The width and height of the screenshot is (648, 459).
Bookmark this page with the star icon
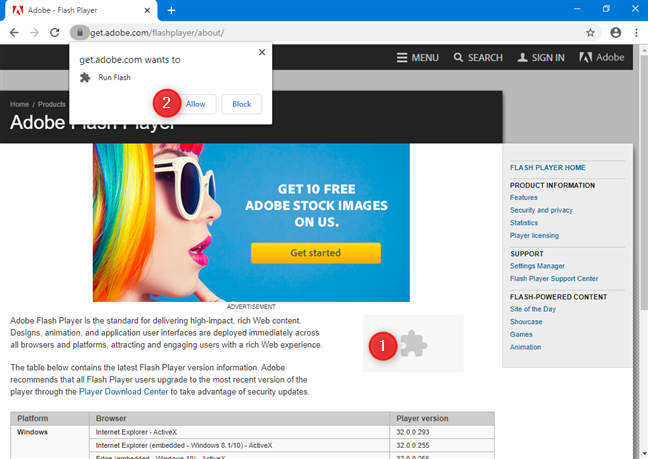(590, 33)
